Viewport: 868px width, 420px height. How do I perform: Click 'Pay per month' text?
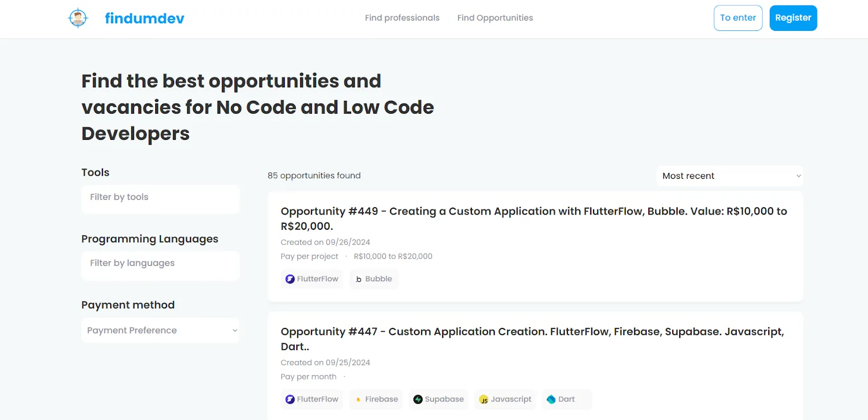[309, 377]
